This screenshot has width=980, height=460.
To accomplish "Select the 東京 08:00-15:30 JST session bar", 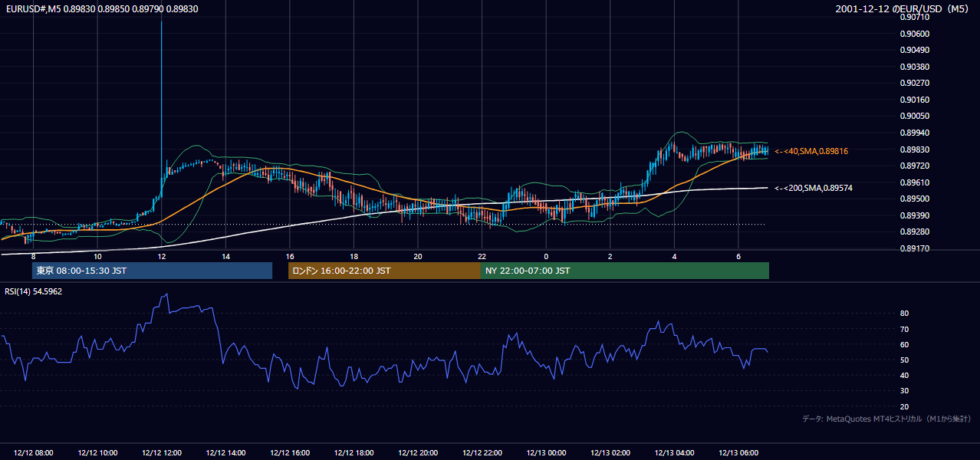I will (x=152, y=271).
